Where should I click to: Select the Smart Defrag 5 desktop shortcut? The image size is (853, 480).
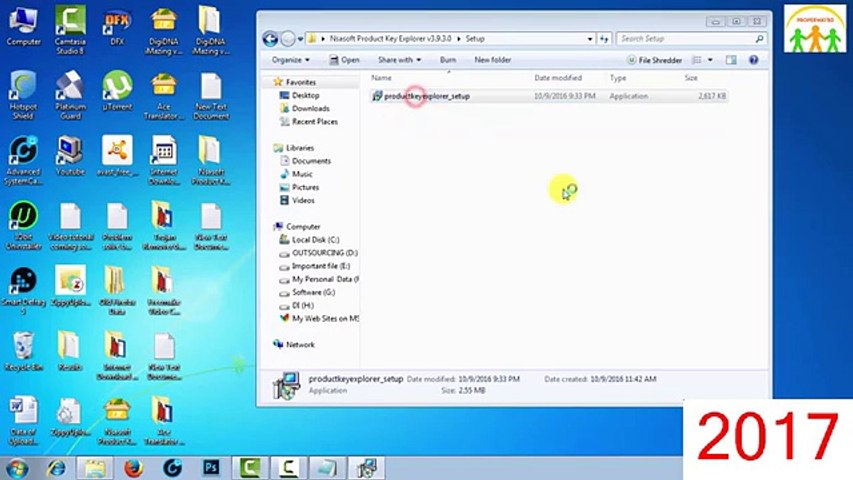coord(23,291)
